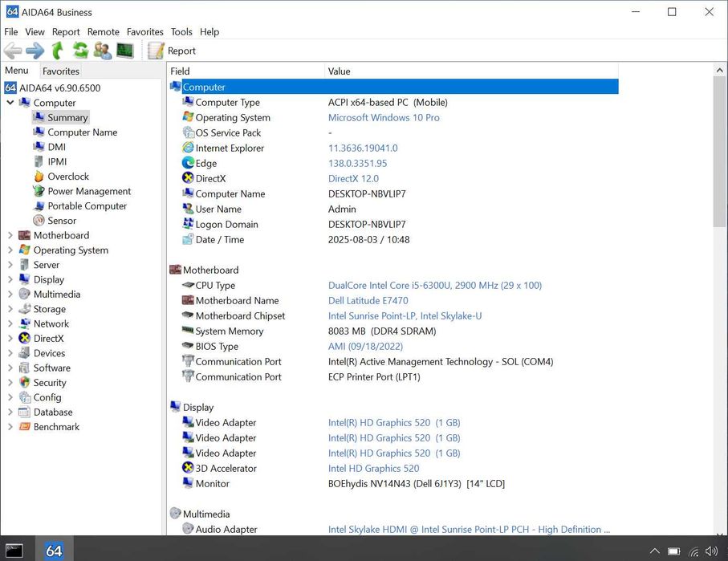Open the Microsoft Windows 10 Pro link

coord(384,117)
